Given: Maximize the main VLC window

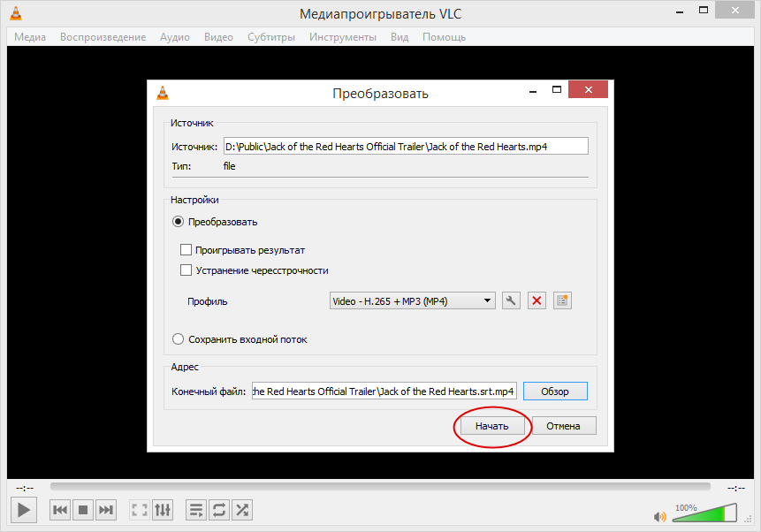Looking at the screenshot, I should pyautogui.click(x=704, y=11).
